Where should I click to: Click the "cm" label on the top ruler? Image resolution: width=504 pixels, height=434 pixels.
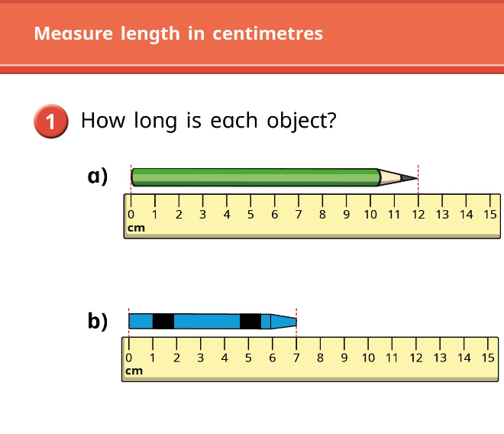[x=136, y=228]
